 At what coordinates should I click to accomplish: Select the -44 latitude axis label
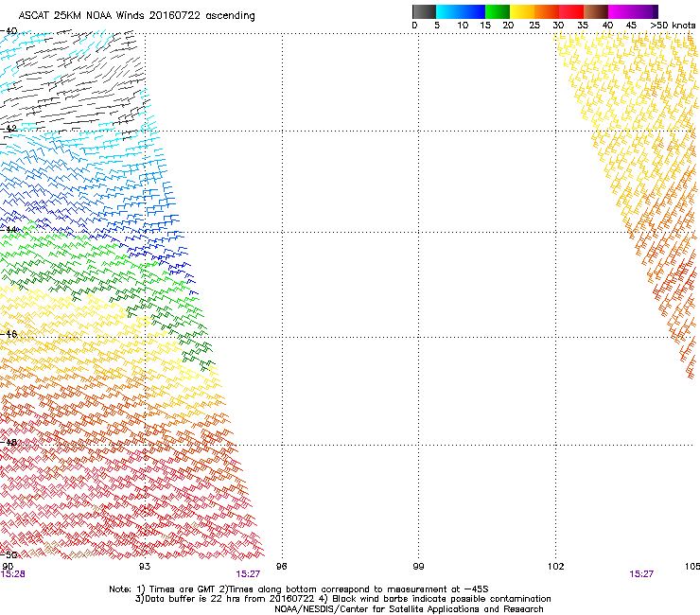9,230
